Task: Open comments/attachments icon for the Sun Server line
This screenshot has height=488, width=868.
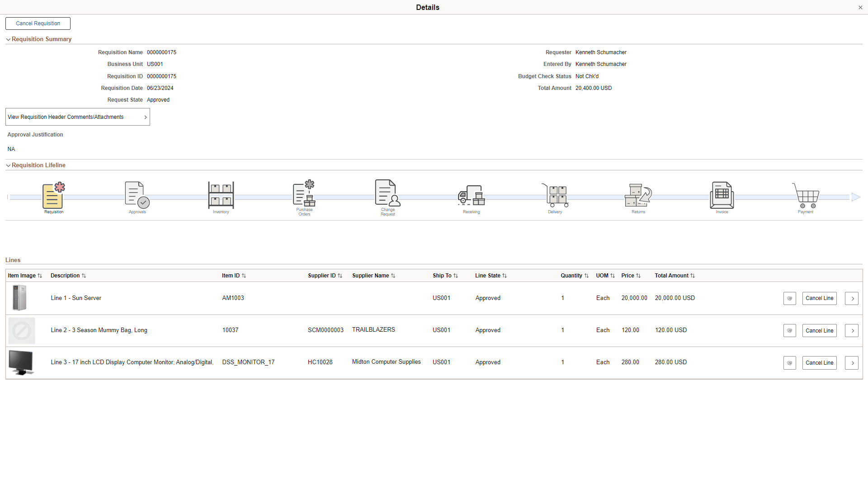Action: [789, 298]
